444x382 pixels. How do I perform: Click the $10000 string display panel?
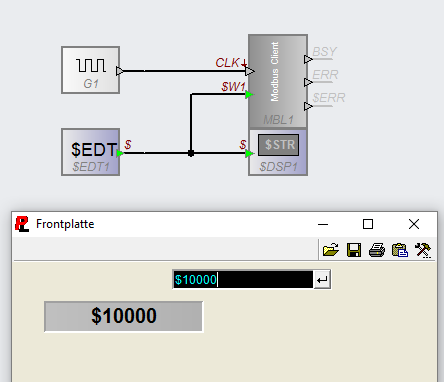pyautogui.click(x=124, y=316)
